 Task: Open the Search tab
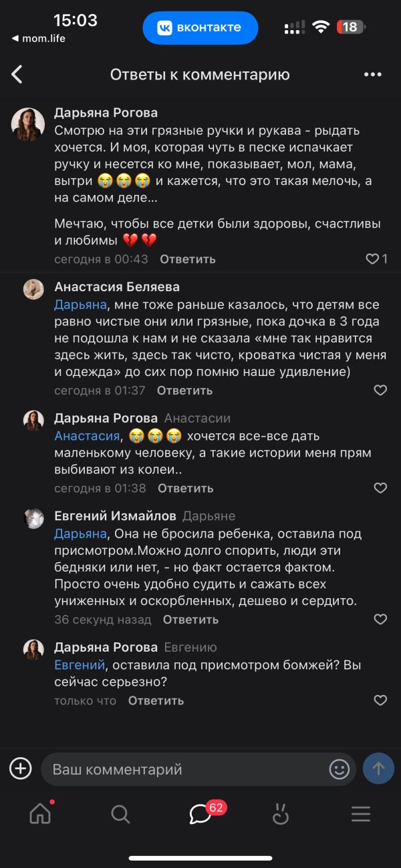pos(120,814)
